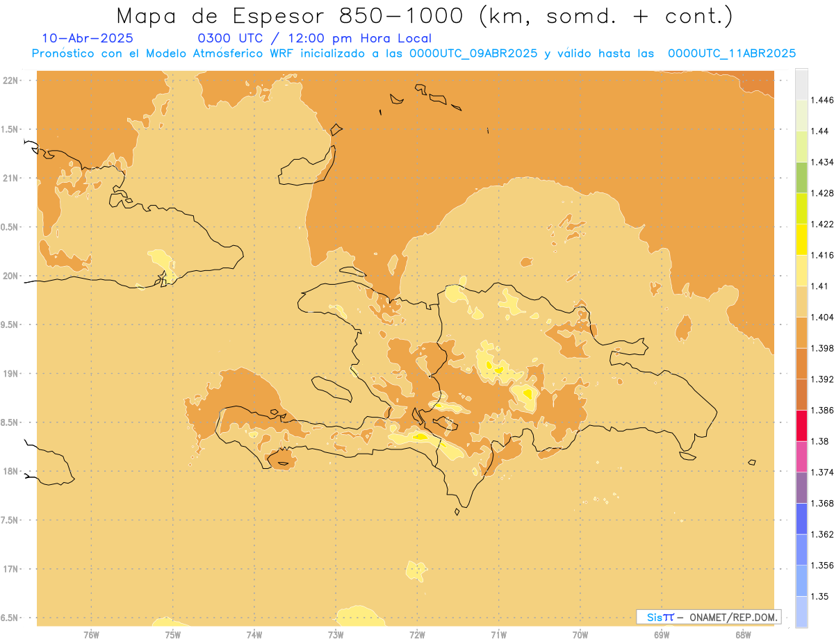Click the "68W" longitude label

[743, 634]
